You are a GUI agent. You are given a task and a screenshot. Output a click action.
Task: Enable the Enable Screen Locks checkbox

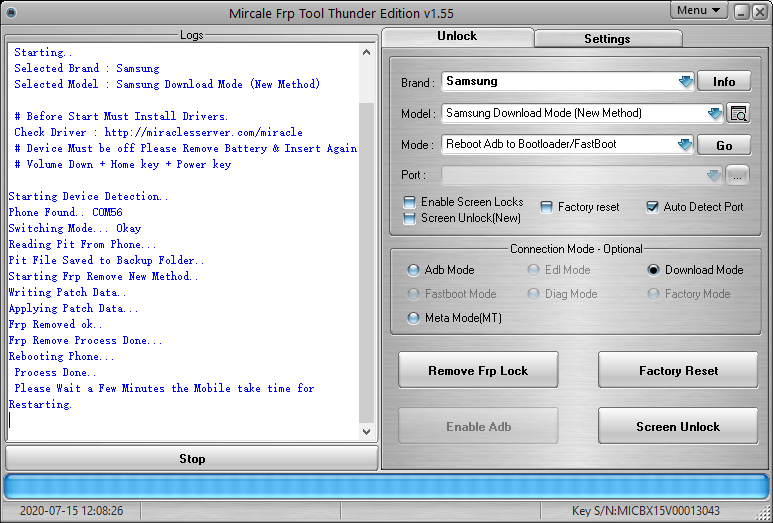click(x=409, y=202)
